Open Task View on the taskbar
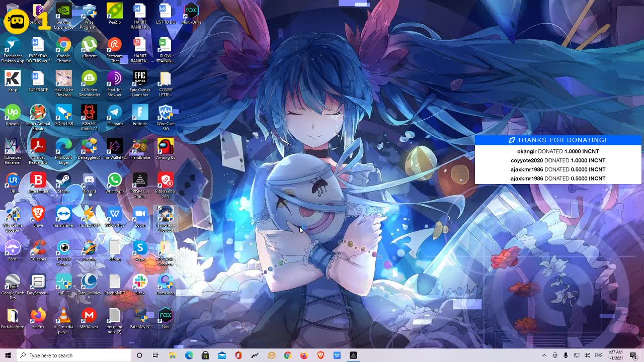 155,355
